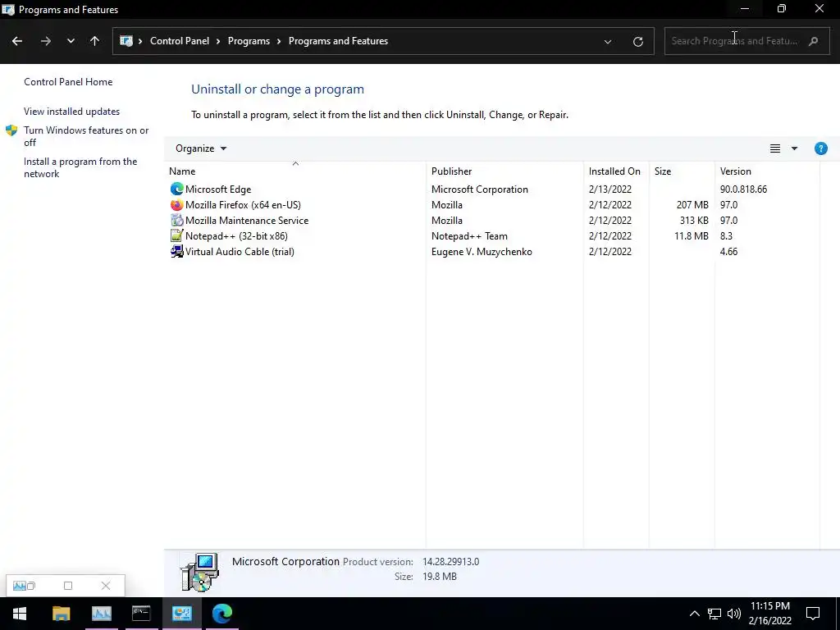
Task: Open Install a program from the network
Action: 80,167
